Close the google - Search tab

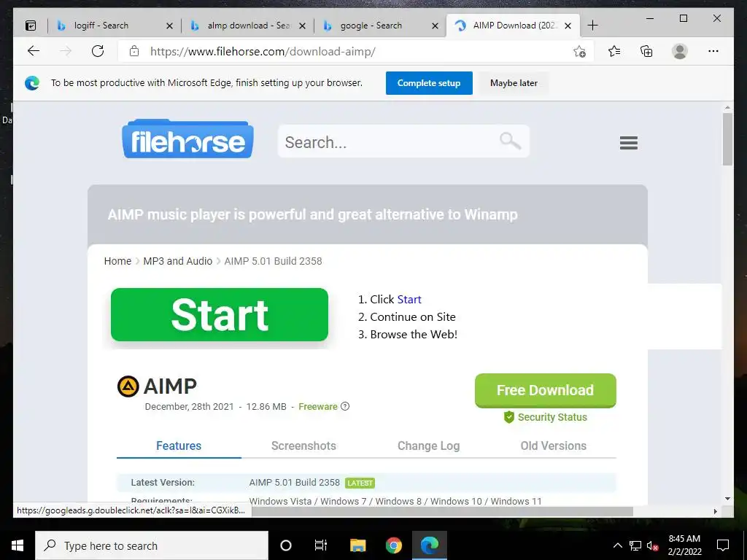tap(435, 26)
